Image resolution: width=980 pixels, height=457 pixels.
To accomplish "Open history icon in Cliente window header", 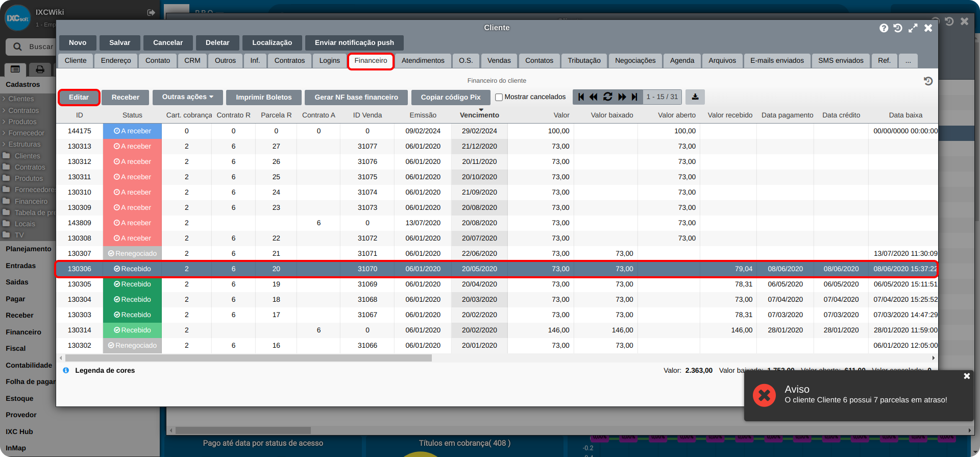I will (898, 28).
